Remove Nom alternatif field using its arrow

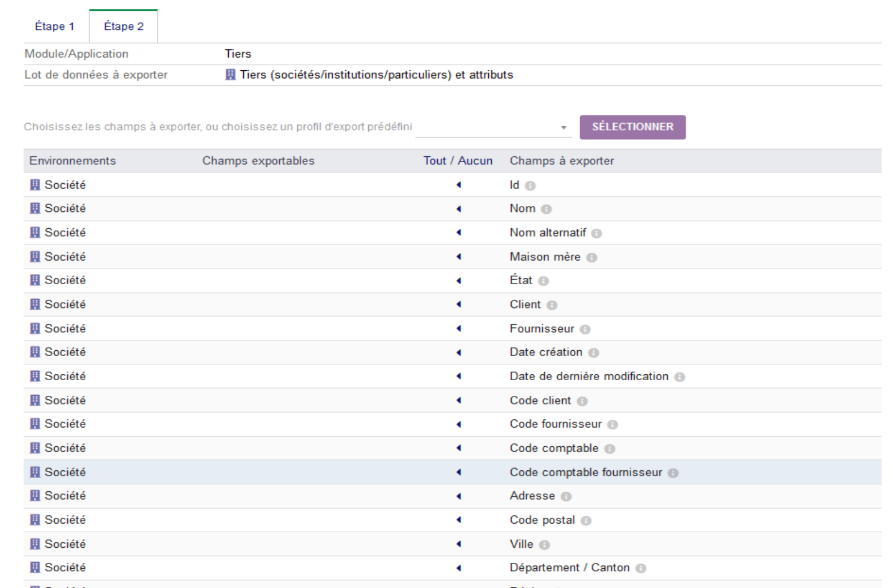click(459, 232)
